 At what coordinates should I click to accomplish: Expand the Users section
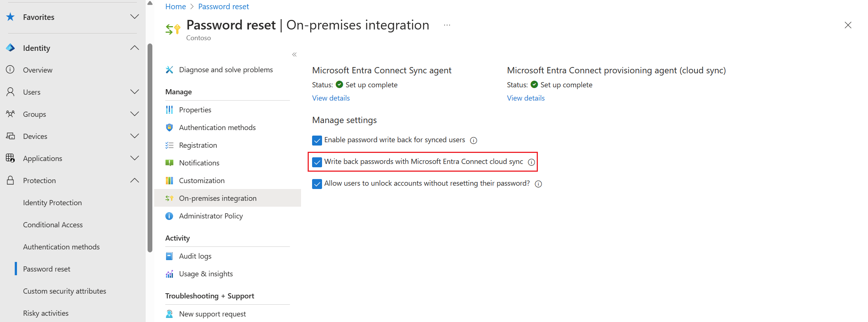pos(135,92)
